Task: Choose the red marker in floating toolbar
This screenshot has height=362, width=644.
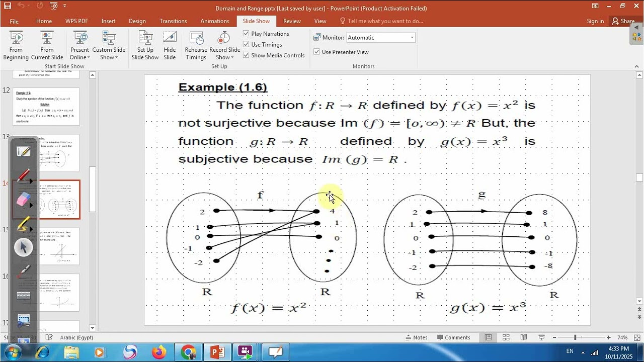Action: [x=23, y=175]
